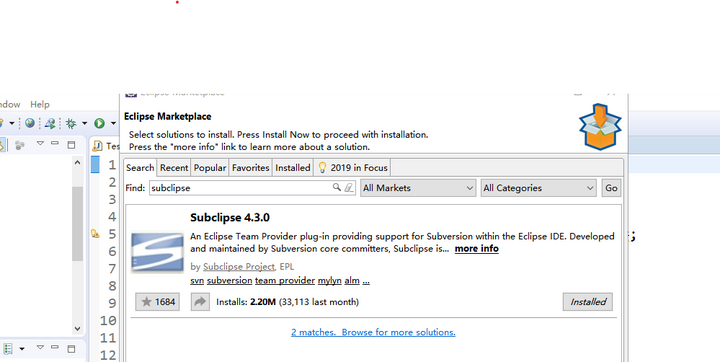Expand the All Markets dropdown
The width and height of the screenshot is (720, 362).
pyautogui.click(x=418, y=188)
